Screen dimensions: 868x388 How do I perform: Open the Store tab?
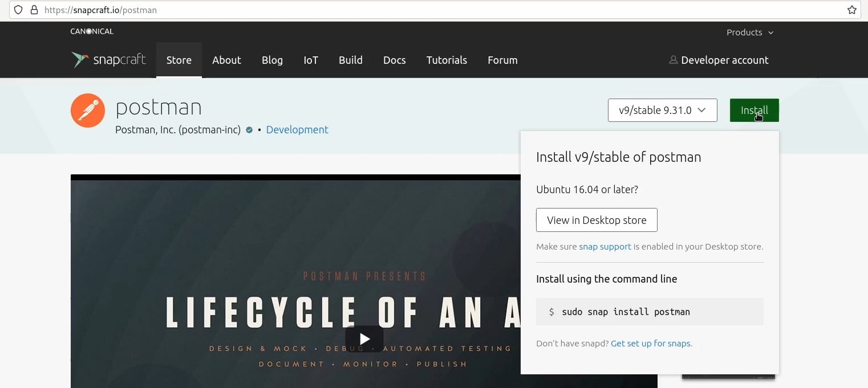click(179, 60)
